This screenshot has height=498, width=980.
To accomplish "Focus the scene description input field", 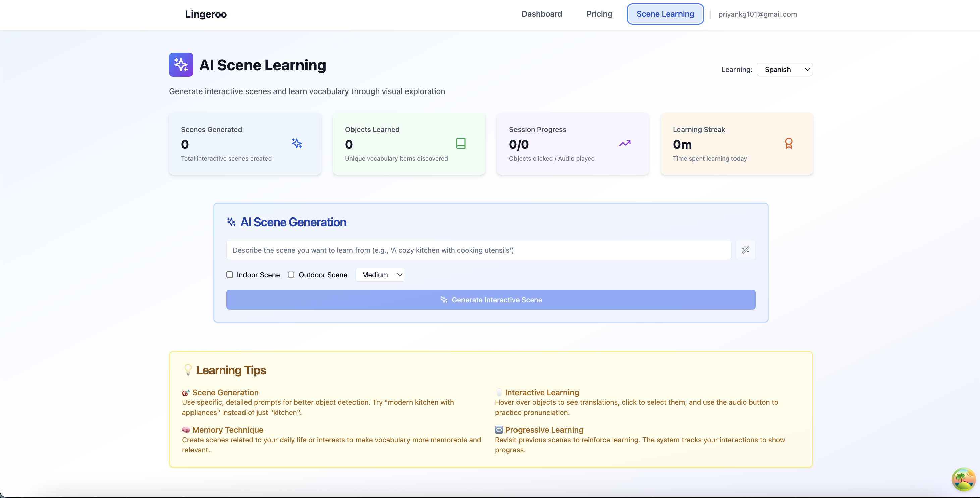I will coord(478,250).
